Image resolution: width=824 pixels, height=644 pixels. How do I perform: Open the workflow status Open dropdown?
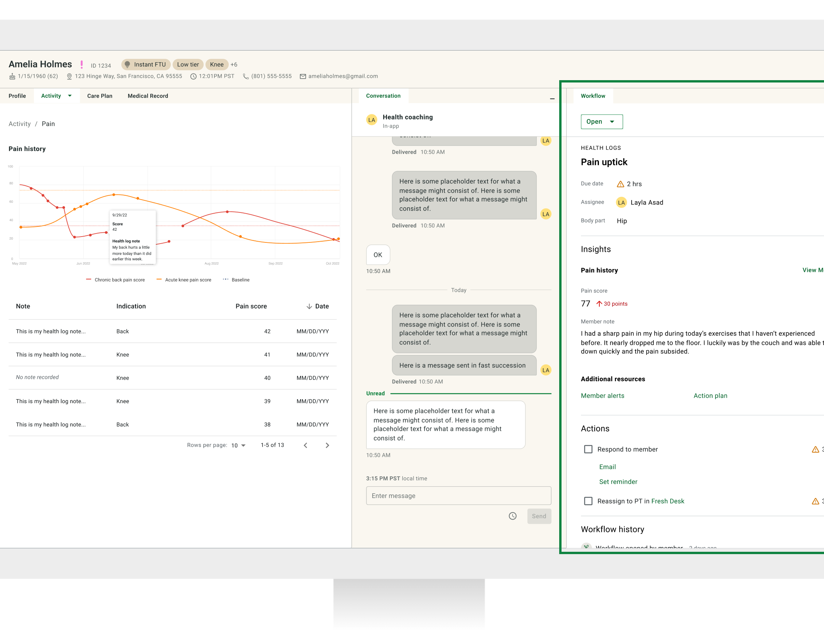coord(602,122)
